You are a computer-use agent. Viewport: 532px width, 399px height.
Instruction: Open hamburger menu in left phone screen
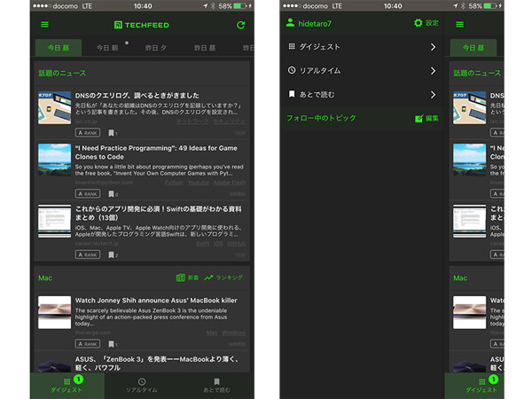(45, 25)
